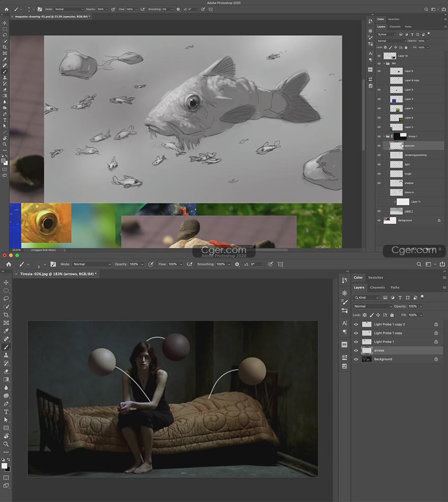This screenshot has width=448, height=502.
Task: Open brush preset picker arrow in lower window
Action: (45, 264)
